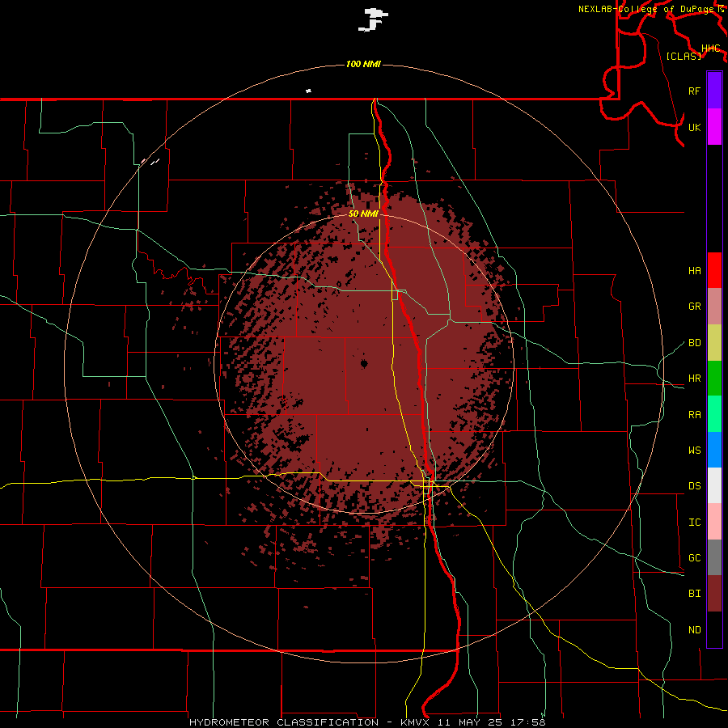The height and width of the screenshot is (728, 728).
Task: Click the IC light-pink legend swatch
Action: 714,522
